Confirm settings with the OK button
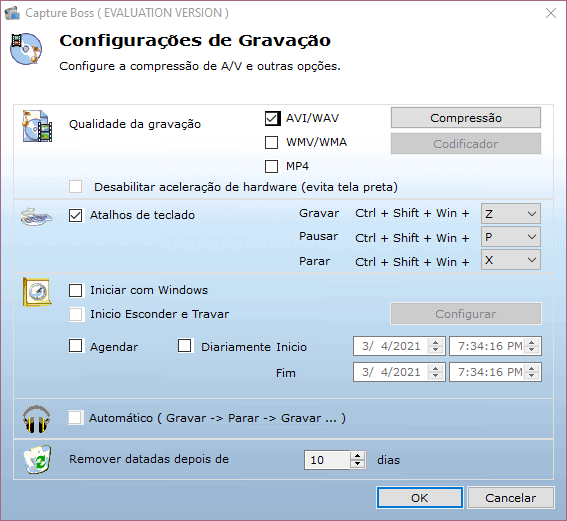 pos(419,498)
